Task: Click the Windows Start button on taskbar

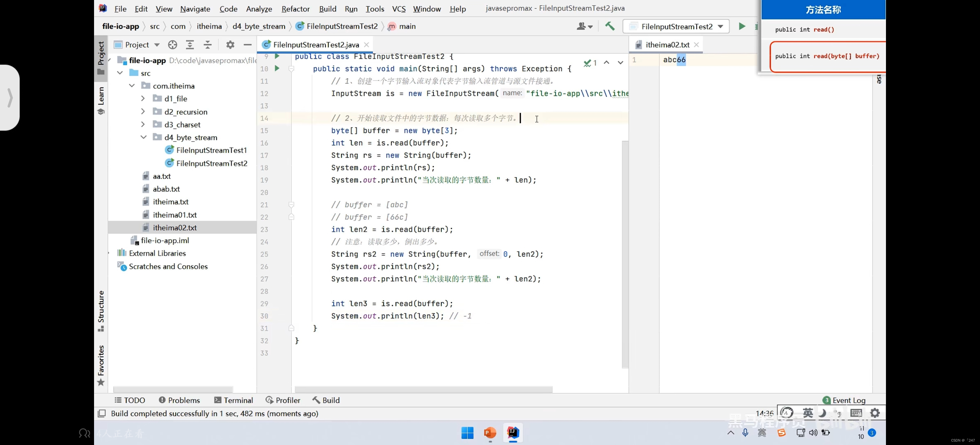Action: point(467,433)
